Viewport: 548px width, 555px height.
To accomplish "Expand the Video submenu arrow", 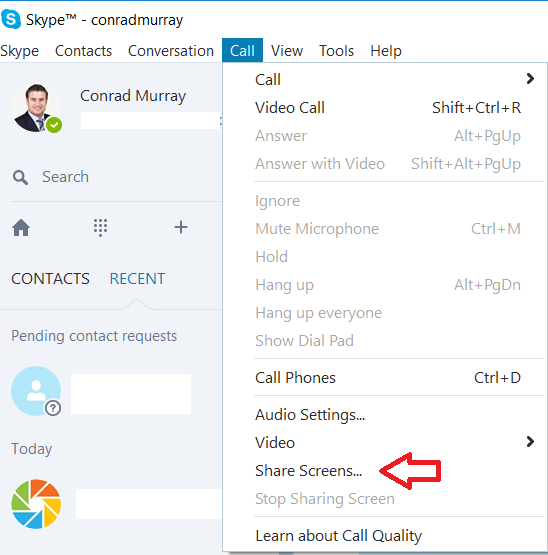I will pos(530,441).
